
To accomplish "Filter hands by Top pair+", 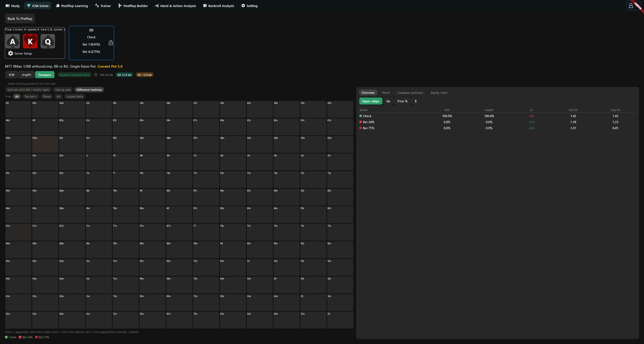I will pyautogui.click(x=30, y=96).
